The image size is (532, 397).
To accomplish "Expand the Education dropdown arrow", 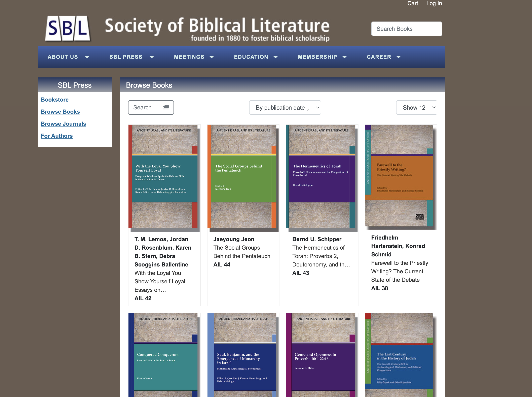I will [275, 57].
